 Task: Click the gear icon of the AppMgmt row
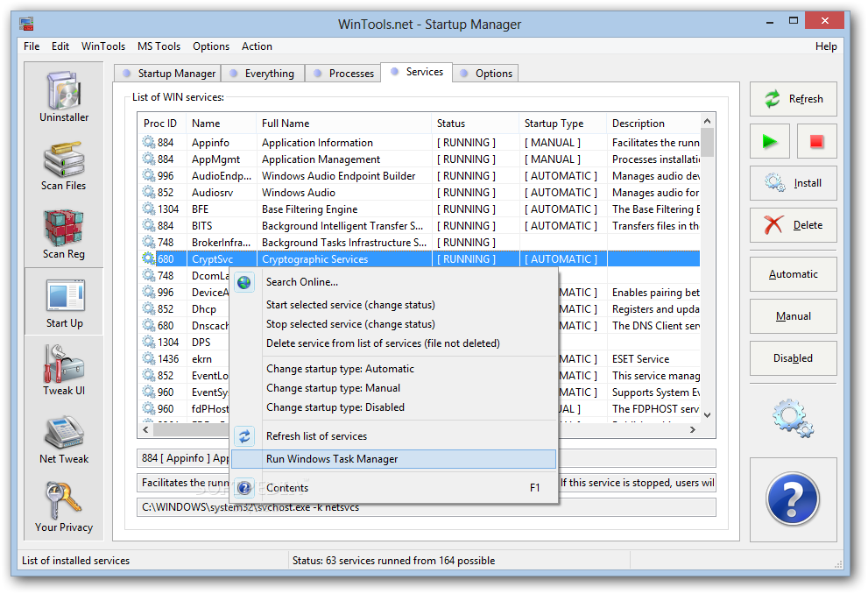pos(148,159)
